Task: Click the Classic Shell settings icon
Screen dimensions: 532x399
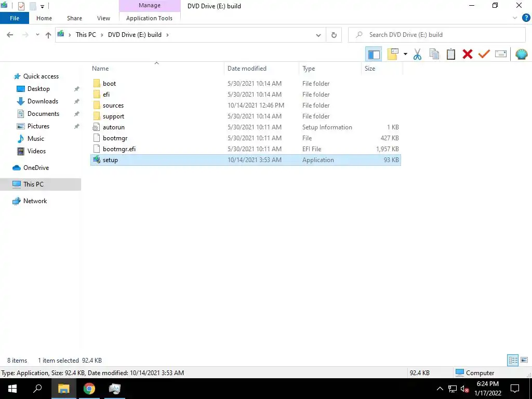Action: pos(521,54)
